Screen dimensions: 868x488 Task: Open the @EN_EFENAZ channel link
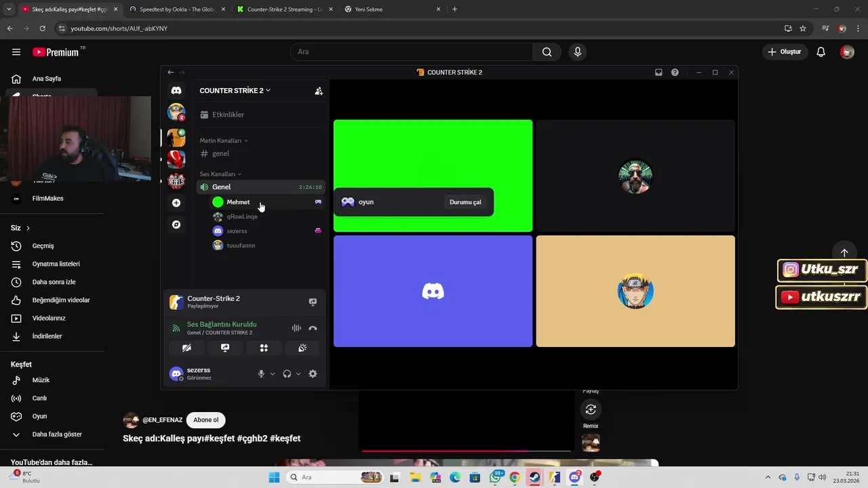coord(163,420)
